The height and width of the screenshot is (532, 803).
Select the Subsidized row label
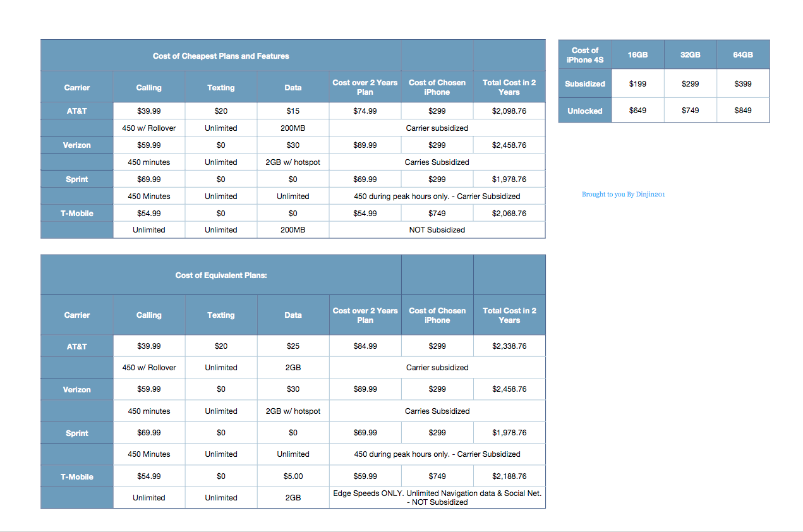585,83
